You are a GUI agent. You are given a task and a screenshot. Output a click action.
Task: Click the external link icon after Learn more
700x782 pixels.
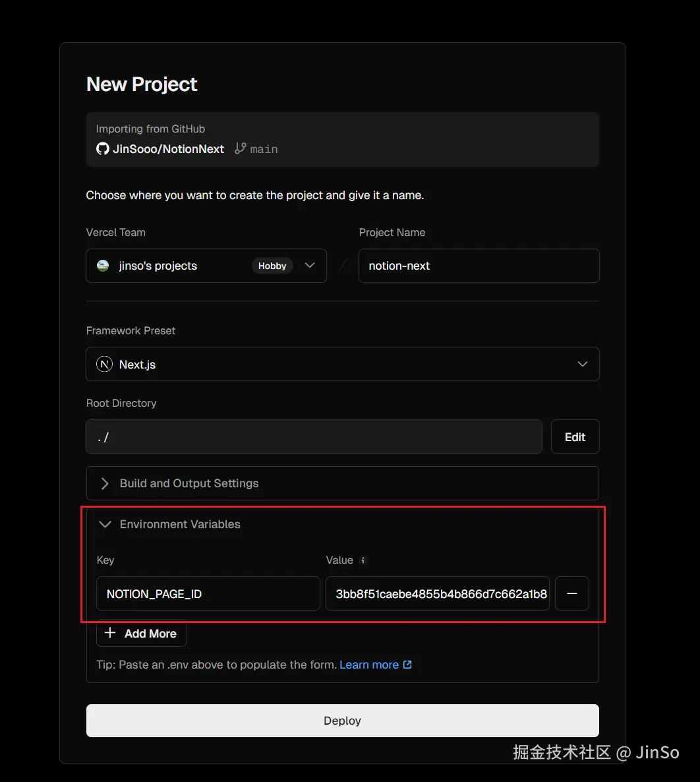[407, 665]
